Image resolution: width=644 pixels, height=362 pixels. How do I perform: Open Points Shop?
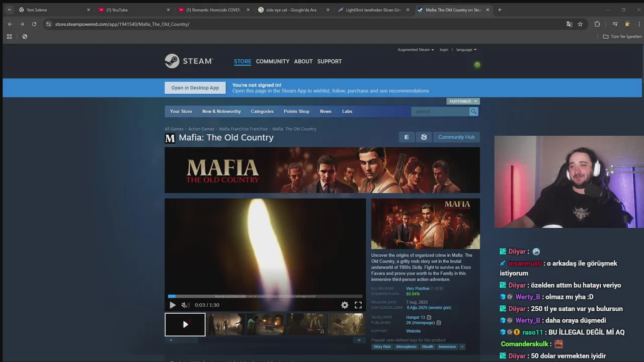(x=296, y=112)
